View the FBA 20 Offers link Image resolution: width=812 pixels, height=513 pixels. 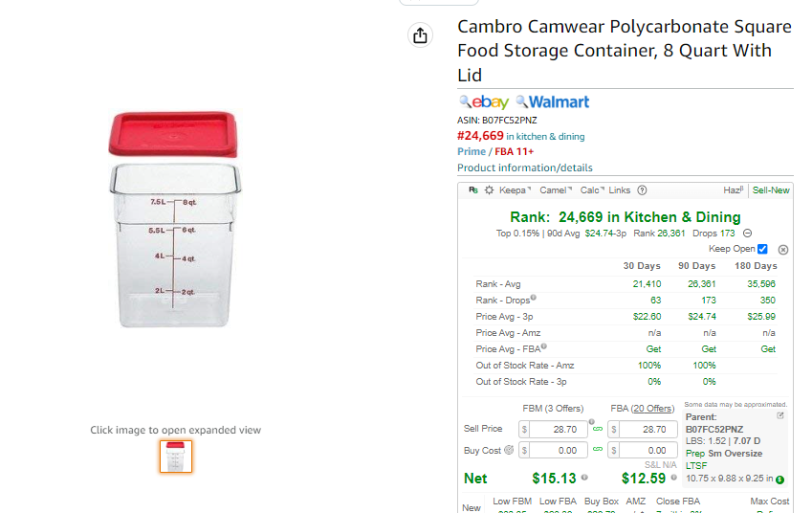click(x=652, y=409)
